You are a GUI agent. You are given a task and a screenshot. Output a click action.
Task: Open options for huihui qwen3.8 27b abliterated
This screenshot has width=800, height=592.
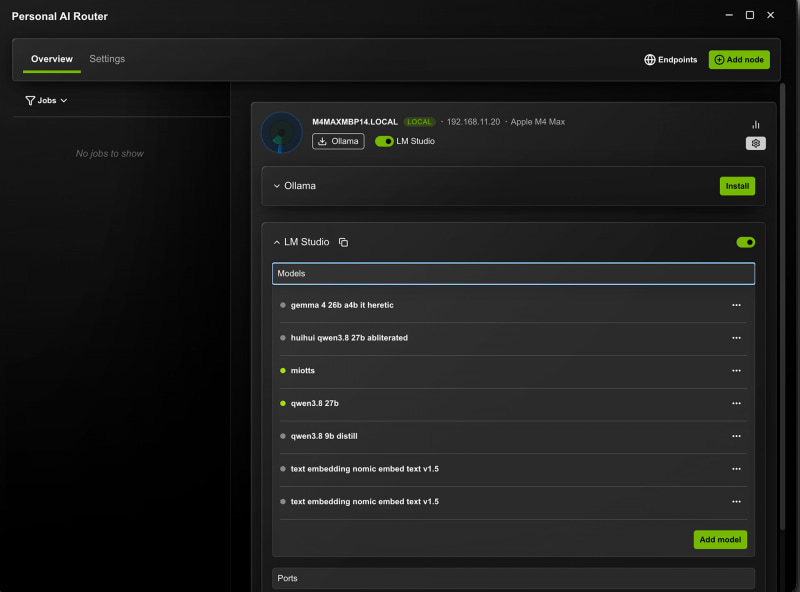(736, 338)
